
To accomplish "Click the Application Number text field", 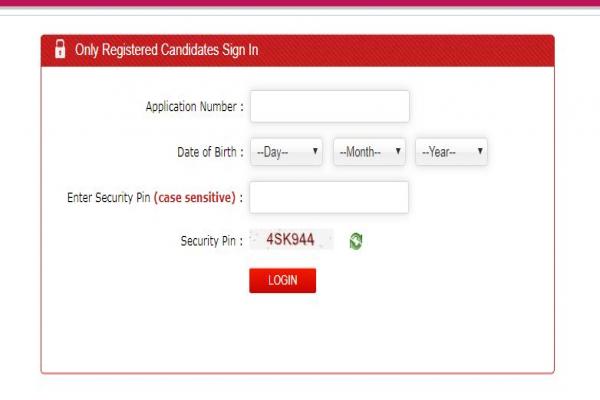I will coord(329,106).
